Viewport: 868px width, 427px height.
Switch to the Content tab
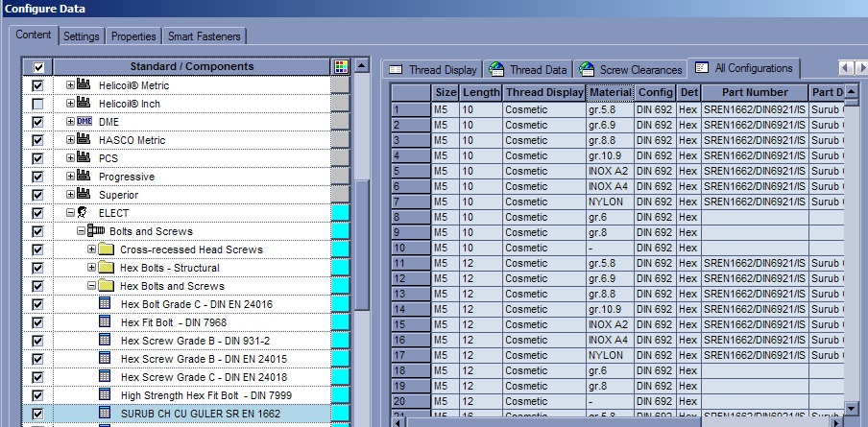(x=34, y=35)
